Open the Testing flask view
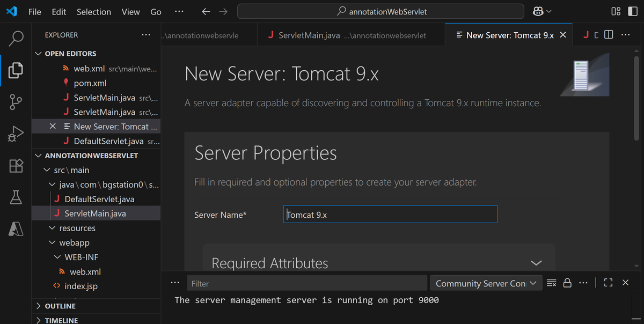Image resolution: width=644 pixels, height=324 pixels. 16,197
